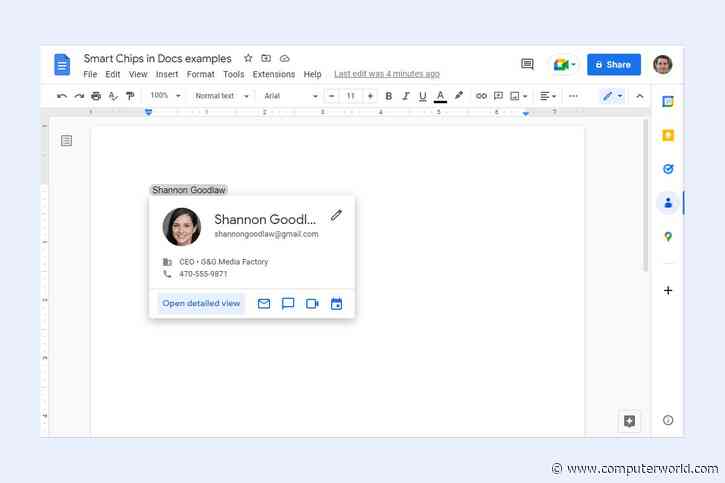Screen dimensions: 725x483
Task: Schedule an event calendar icon
Action: (337, 304)
